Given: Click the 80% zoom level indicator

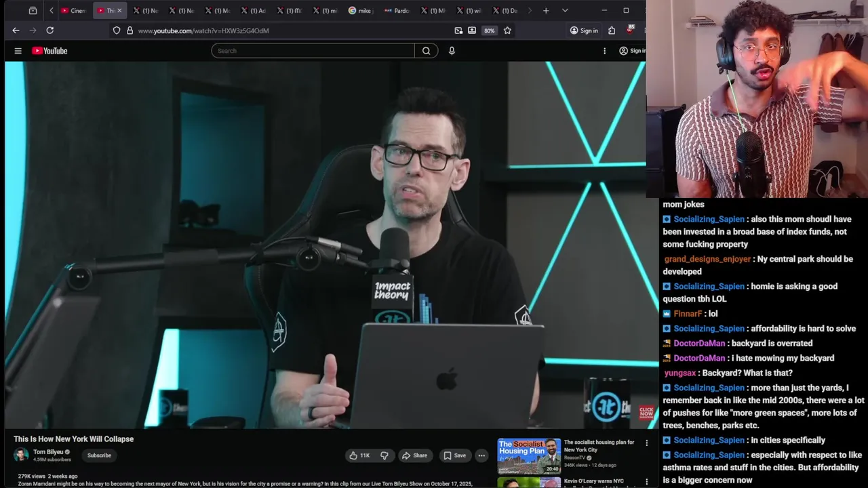Looking at the screenshot, I should (489, 30).
